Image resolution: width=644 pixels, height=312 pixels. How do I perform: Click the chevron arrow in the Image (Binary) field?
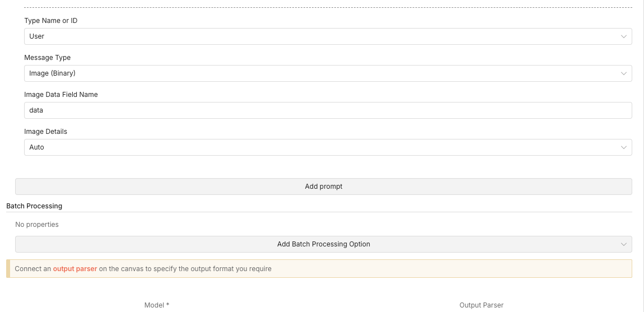pos(624,73)
